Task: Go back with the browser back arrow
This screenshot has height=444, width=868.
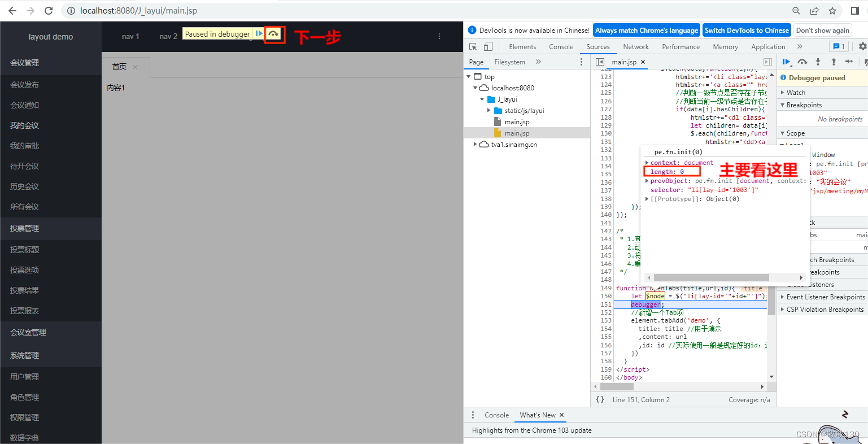Action: 12,11
